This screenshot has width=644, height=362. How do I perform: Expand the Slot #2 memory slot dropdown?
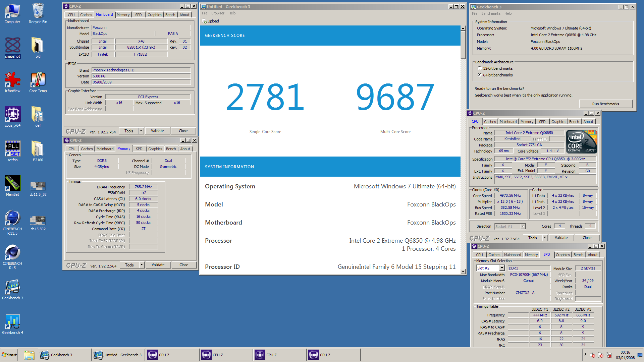click(502, 268)
